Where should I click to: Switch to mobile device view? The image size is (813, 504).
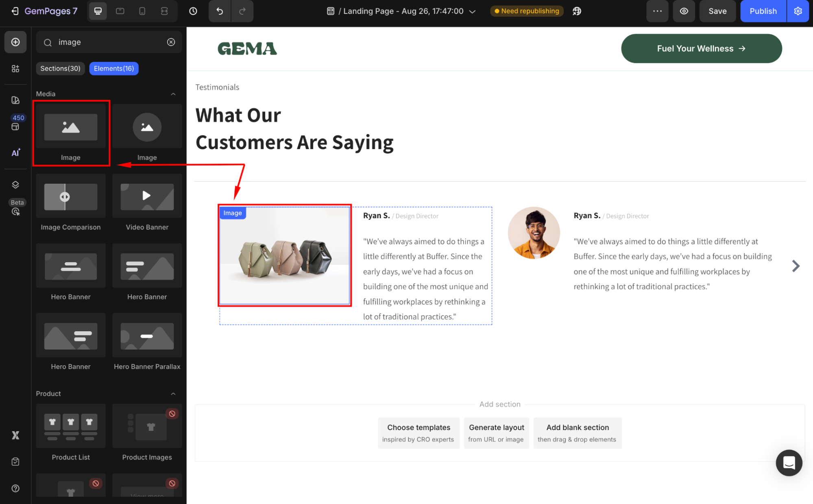[142, 11]
